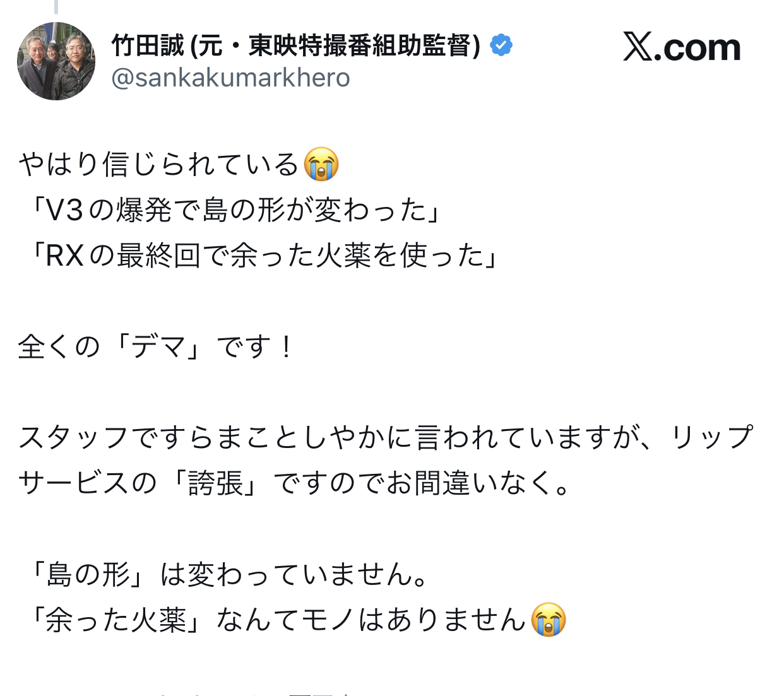Click the X logo glyph in X.com
The height and width of the screenshot is (696, 784).
638,47
